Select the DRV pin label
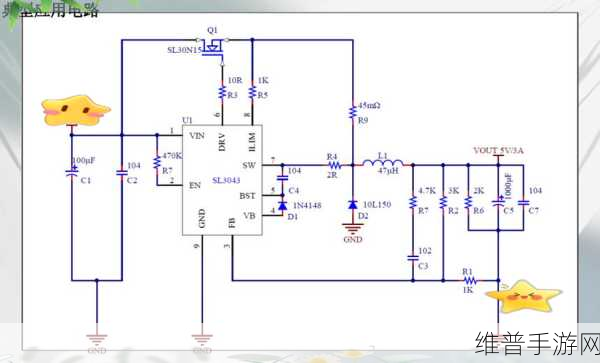Image resolution: width=600 pixels, height=363 pixels. point(222,142)
